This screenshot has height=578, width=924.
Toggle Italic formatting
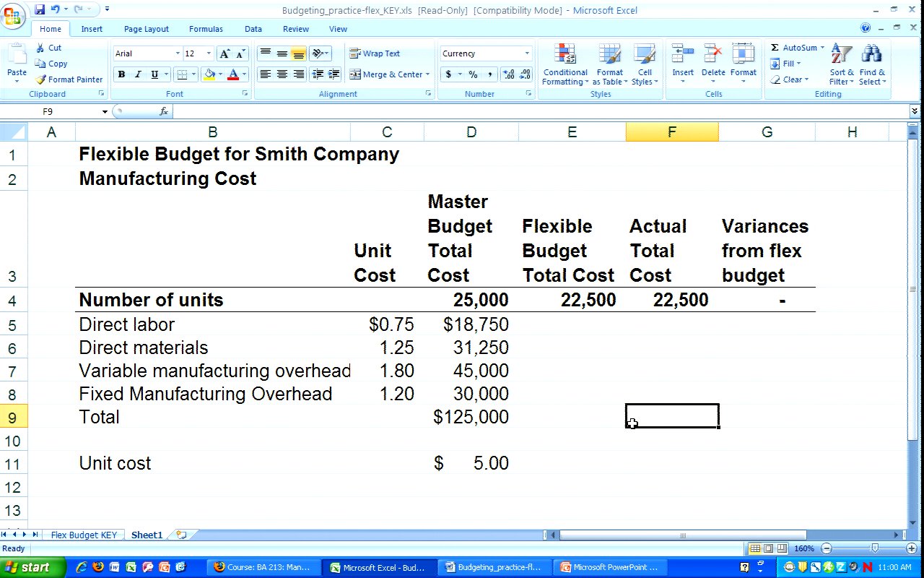pyautogui.click(x=138, y=74)
